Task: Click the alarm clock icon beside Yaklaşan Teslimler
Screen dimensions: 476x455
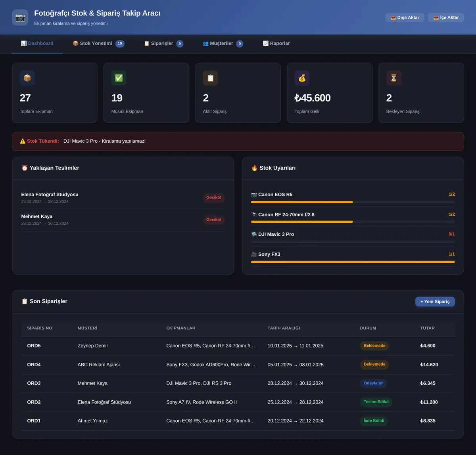Action: click(25, 168)
